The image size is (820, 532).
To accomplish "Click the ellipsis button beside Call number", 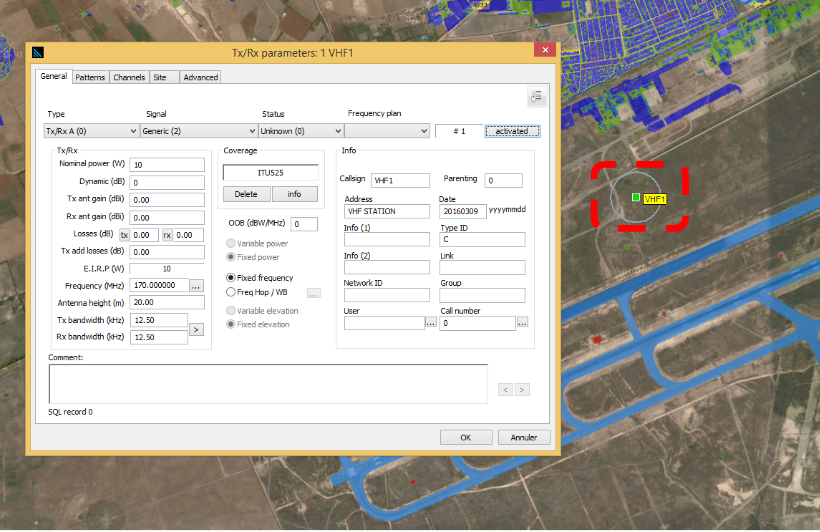I will (521, 323).
